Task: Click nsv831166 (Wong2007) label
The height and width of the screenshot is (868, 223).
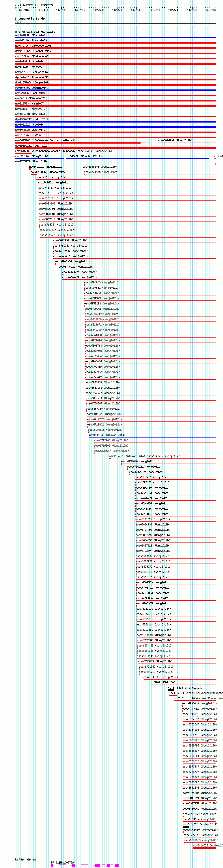Action: click(30, 67)
